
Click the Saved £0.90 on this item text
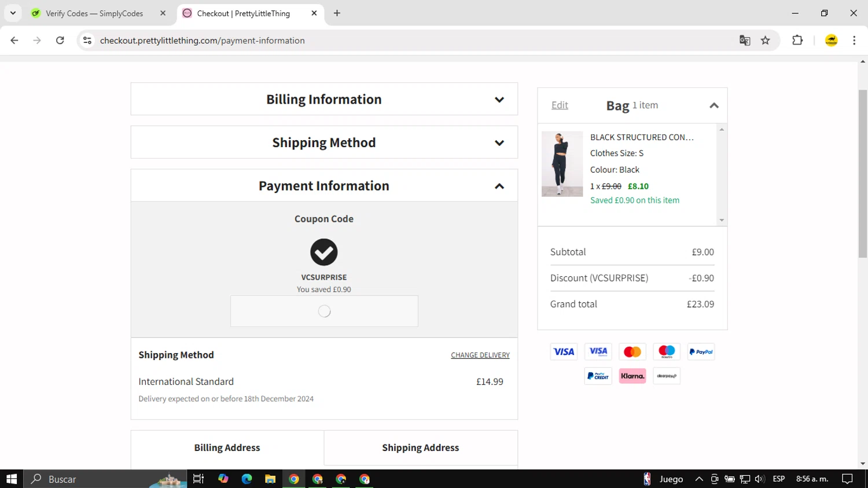click(635, 200)
